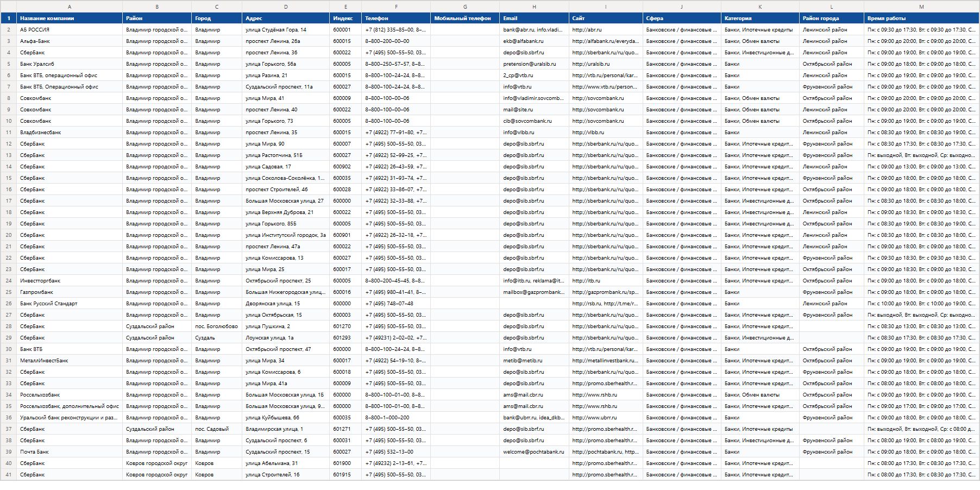This screenshot has width=980, height=490.
Task: Click address 'Дворянская улица, 15'
Action: (x=286, y=304)
